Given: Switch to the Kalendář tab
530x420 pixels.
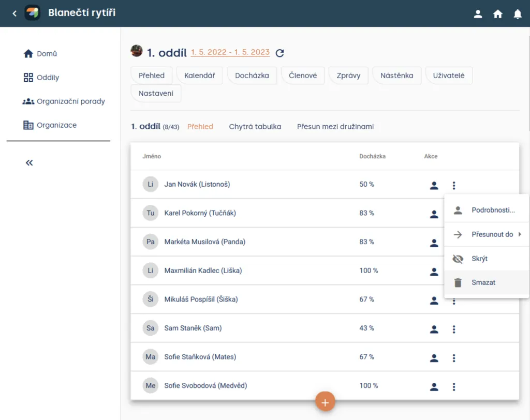Looking at the screenshot, I should [199, 76].
